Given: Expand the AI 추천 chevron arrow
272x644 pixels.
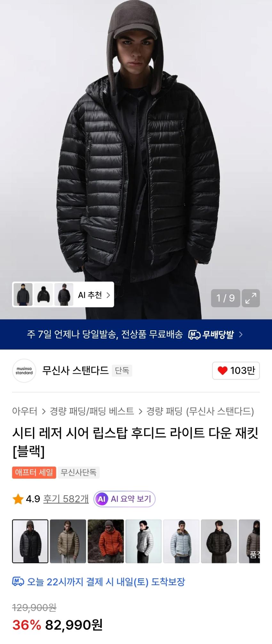Looking at the screenshot, I should pyautogui.click(x=108, y=295).
